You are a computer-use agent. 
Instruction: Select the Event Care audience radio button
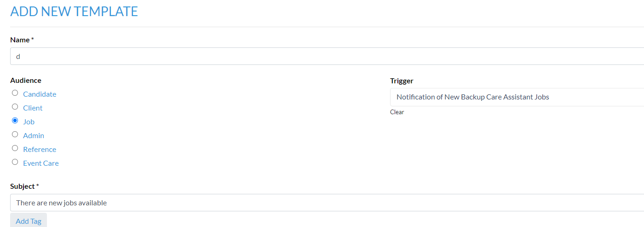tap(15, 162)
